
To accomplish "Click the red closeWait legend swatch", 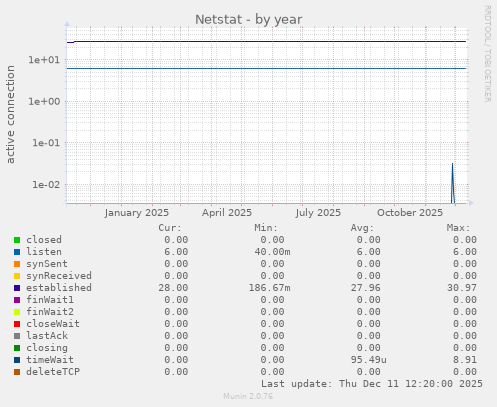I will point(17,324).
